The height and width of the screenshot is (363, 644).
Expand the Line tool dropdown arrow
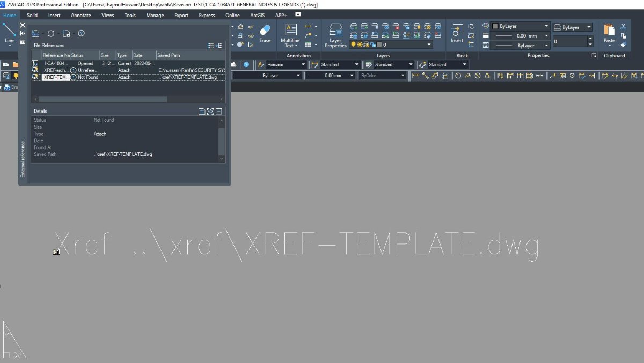(9, 46)
